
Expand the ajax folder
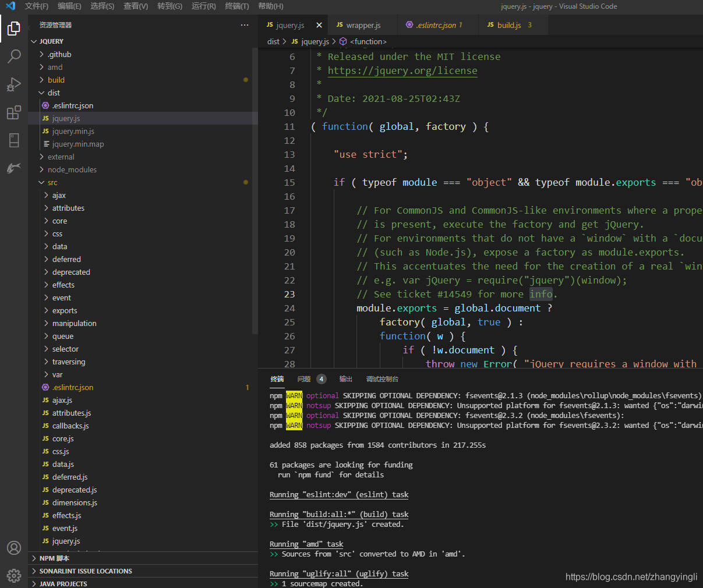pyautogui.click(x=140, y=195)
